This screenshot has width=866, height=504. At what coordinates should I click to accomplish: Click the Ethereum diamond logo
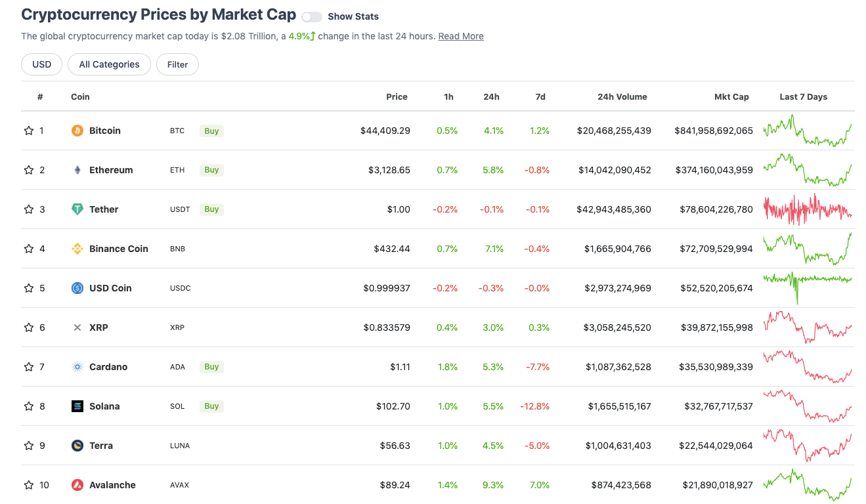point(77,170)
